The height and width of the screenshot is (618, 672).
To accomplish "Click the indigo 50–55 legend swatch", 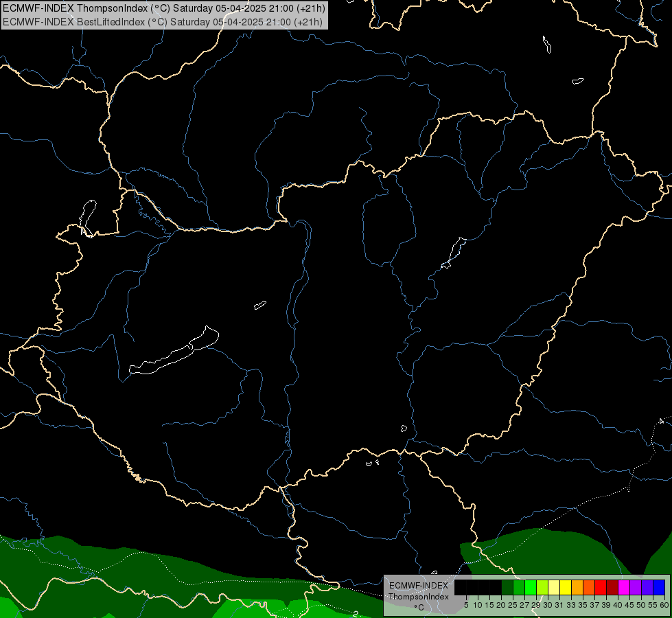I will (647, 587).
